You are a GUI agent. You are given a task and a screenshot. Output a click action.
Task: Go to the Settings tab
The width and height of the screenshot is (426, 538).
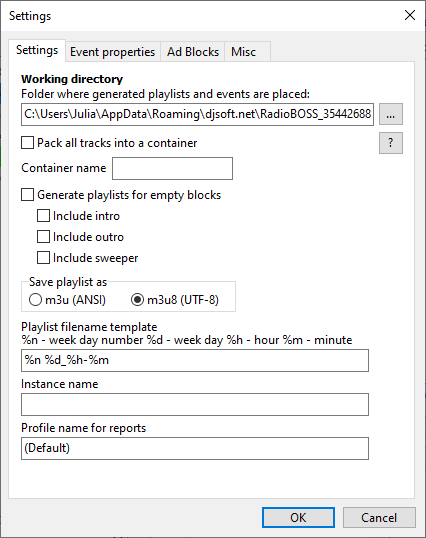(37, 50)
